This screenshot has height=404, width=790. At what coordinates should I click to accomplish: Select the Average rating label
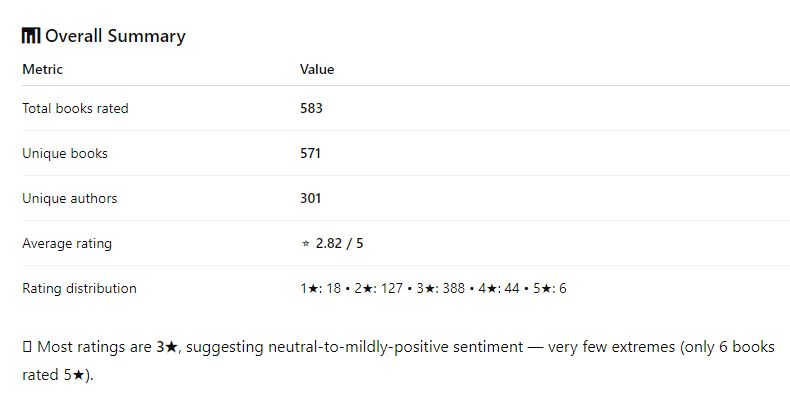pyautogui.click(x=67, y=243)
